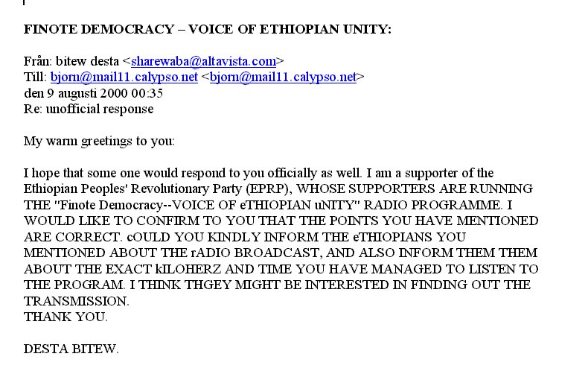
Task: Click the FINOTE DEMOCRACY bold heading
Action: pyautogui.click(x=208, y=29)
